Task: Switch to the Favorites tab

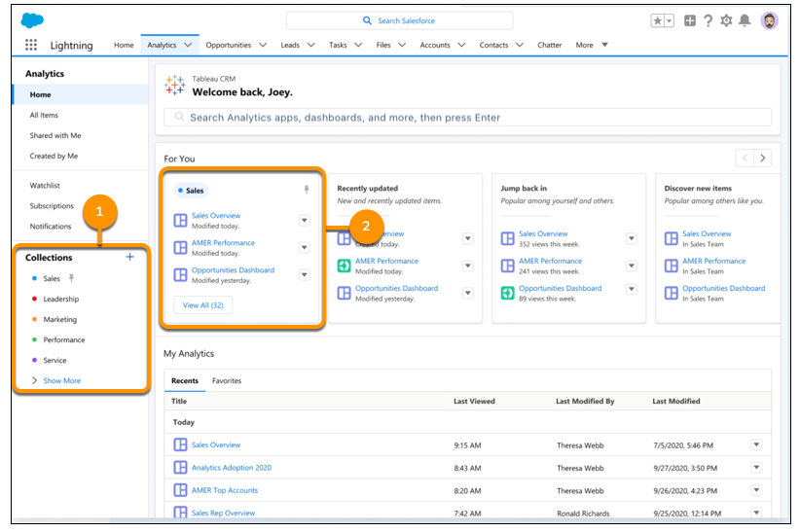Action: 227,380
